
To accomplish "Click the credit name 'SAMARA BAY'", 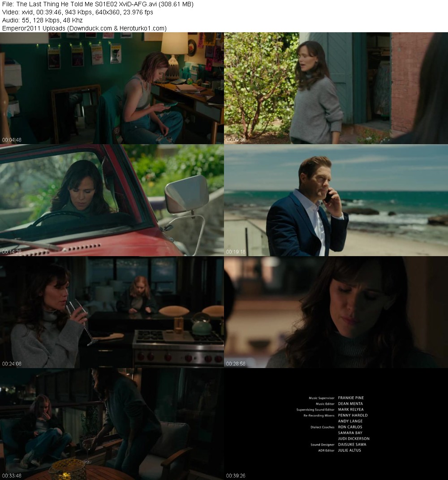I will 350,433.
